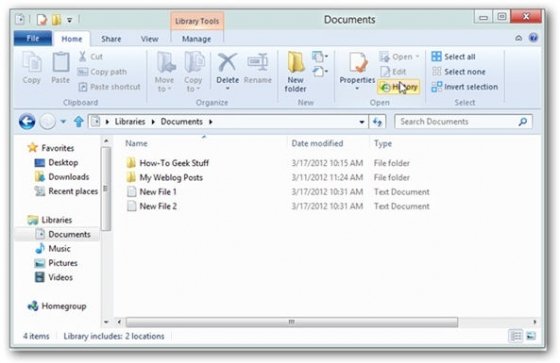Viewport: 560px width, 363px height.
Task: Click the Delete X icon
Action: (x=228, y=63)
